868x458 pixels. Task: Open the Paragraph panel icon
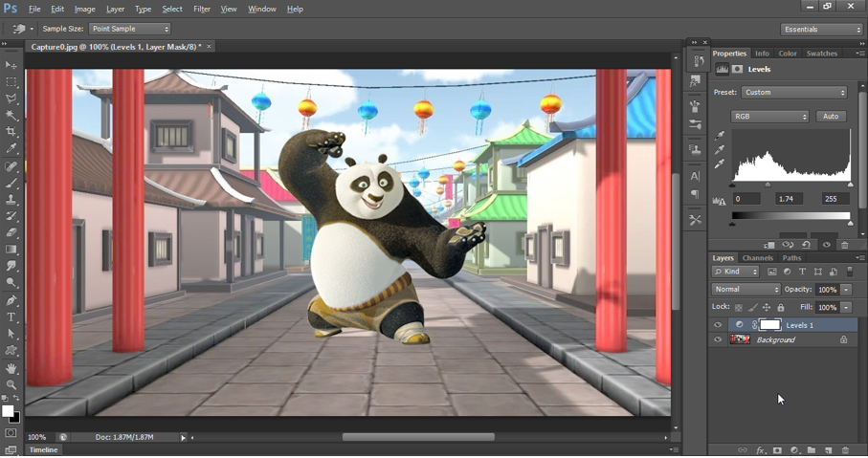click(696, 193)
